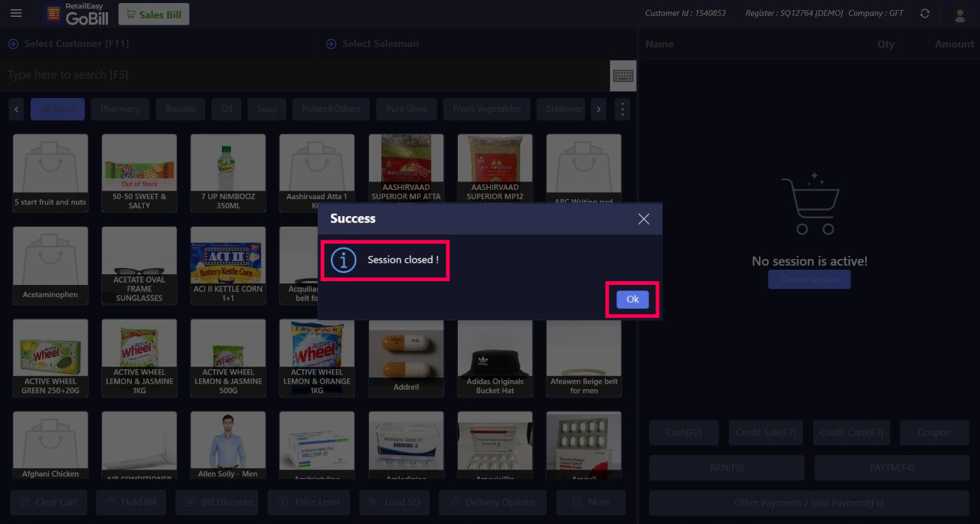Image resolution: width=980 pixels, height=524 pixels.
Task: Add 5 start fruit and nuts item
Action: (x=51, y=173)
